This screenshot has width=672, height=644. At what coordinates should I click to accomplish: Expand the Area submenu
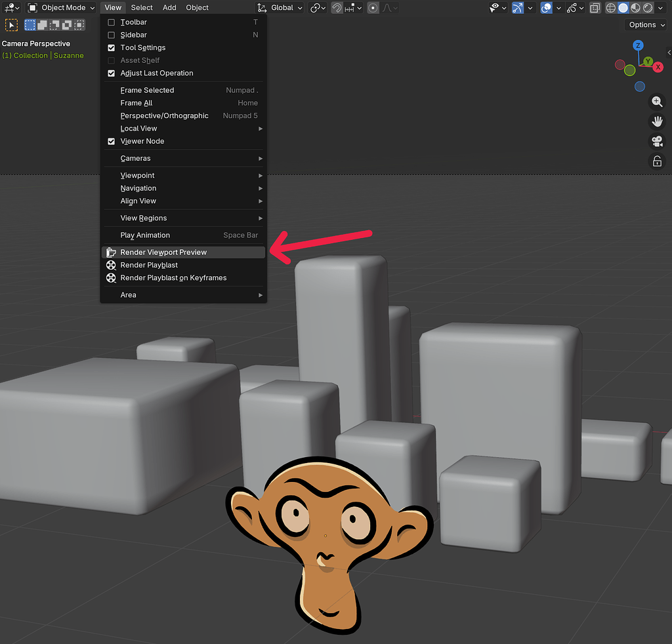(x=184, y=295)
